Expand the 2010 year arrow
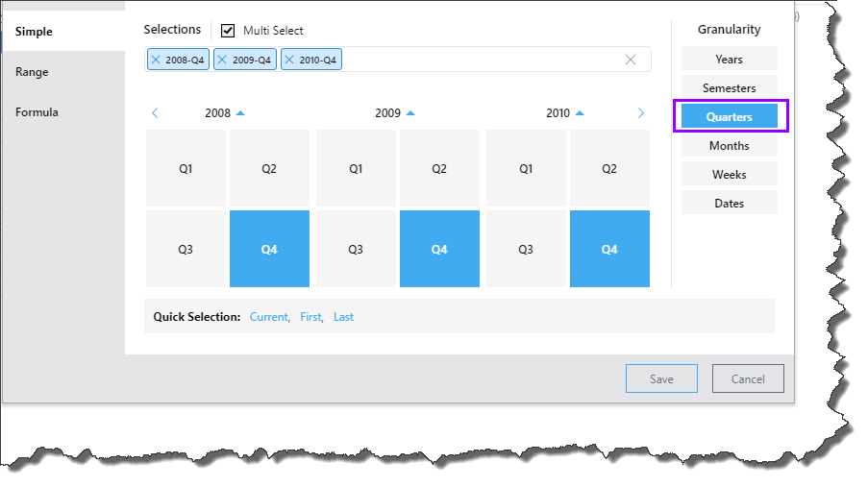868x487 pixels. point(581,113)
